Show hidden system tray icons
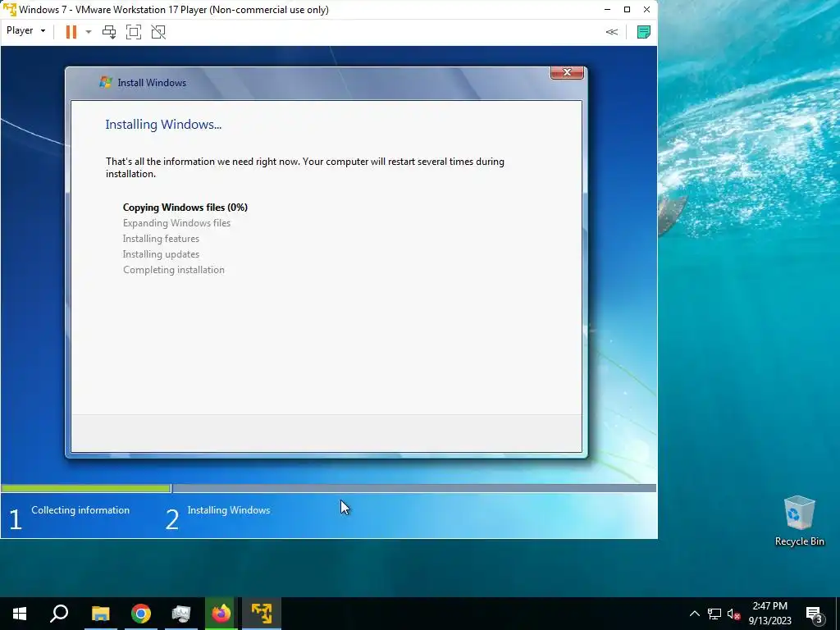 tap(694, 614)
